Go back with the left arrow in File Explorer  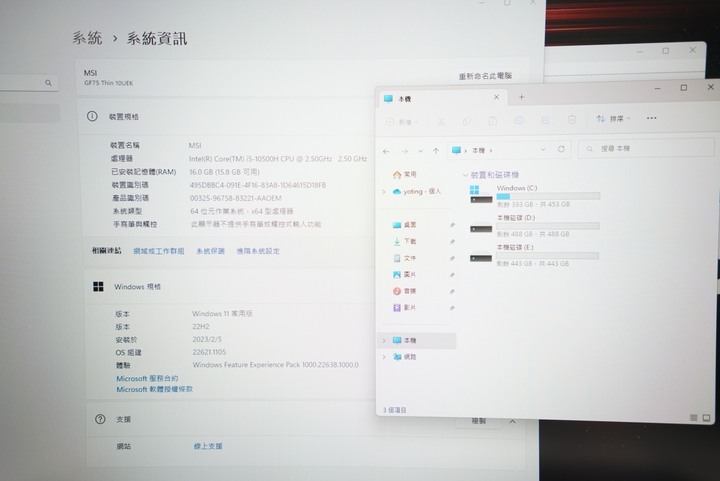click(386, 151)
